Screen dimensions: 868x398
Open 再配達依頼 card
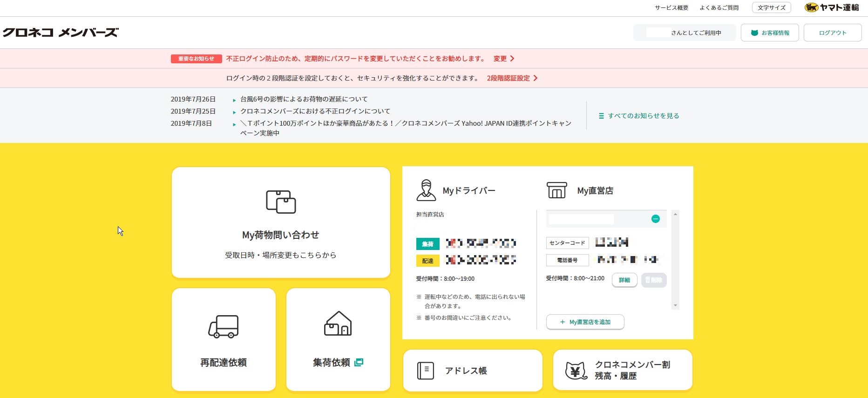click(224, 340)
